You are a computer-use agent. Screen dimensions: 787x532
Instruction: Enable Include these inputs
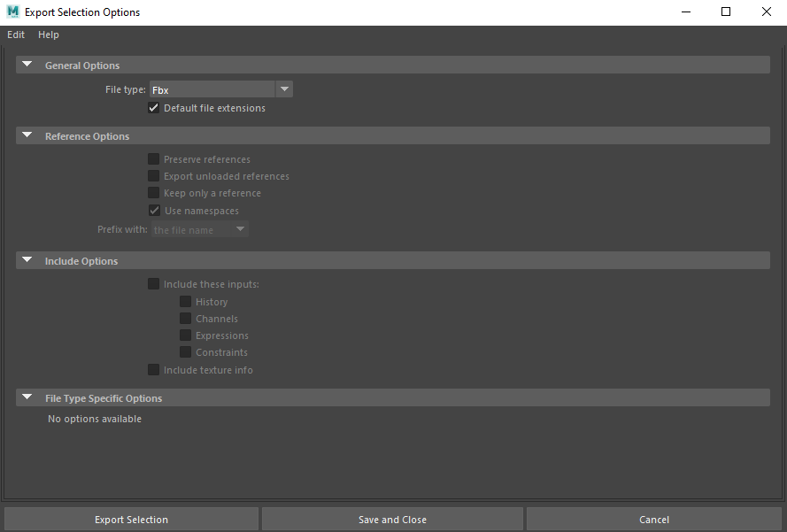[153, 283]
